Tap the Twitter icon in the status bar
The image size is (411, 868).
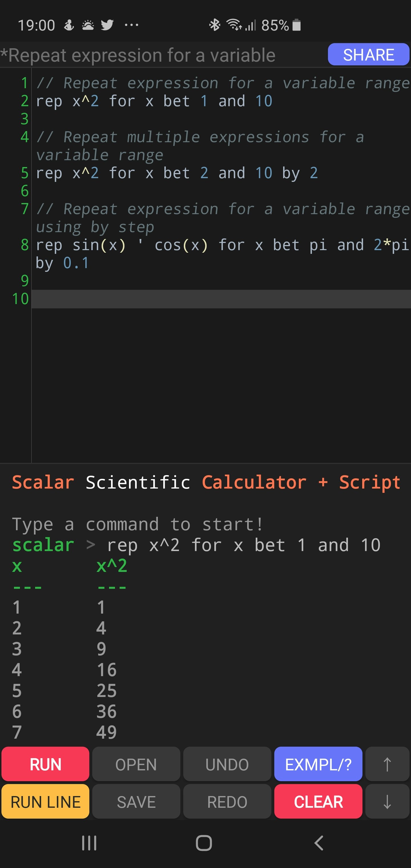click(x=107, y=25)
